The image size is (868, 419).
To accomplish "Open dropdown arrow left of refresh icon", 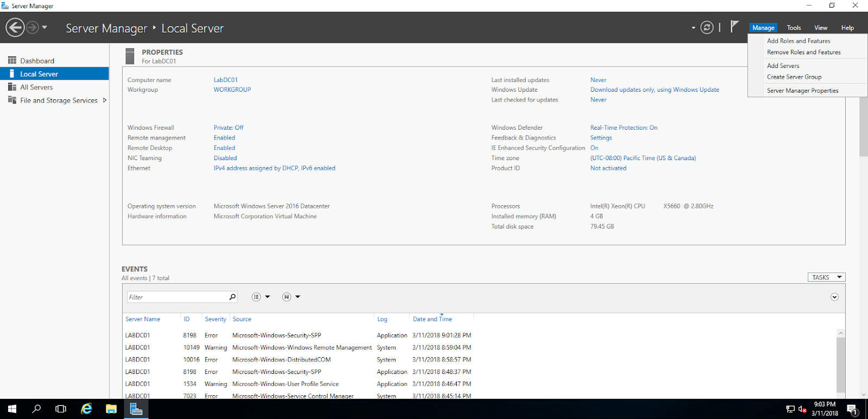I will (x=693, y=28).
